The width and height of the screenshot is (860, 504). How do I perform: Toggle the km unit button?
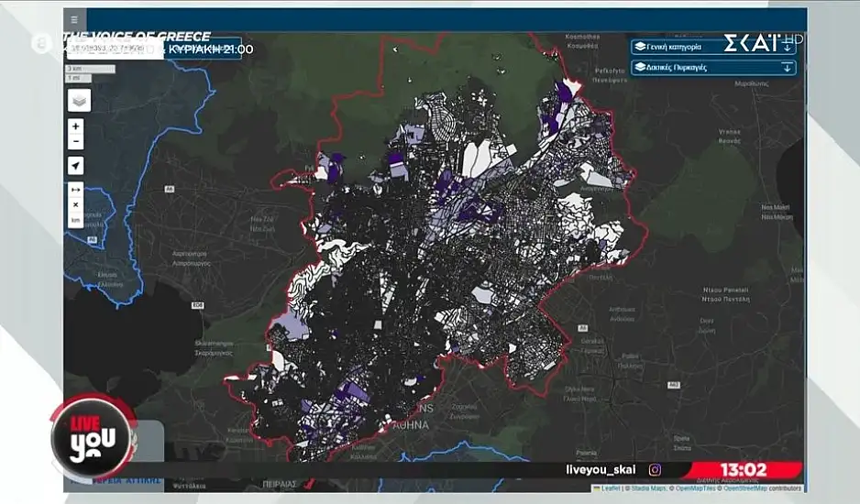75,220
